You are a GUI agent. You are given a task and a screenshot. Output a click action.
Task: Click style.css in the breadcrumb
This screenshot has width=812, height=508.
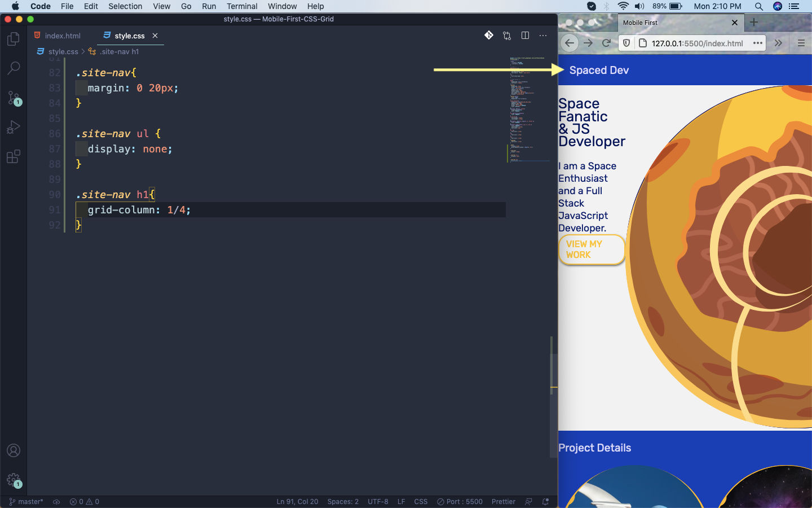[63, 51]
